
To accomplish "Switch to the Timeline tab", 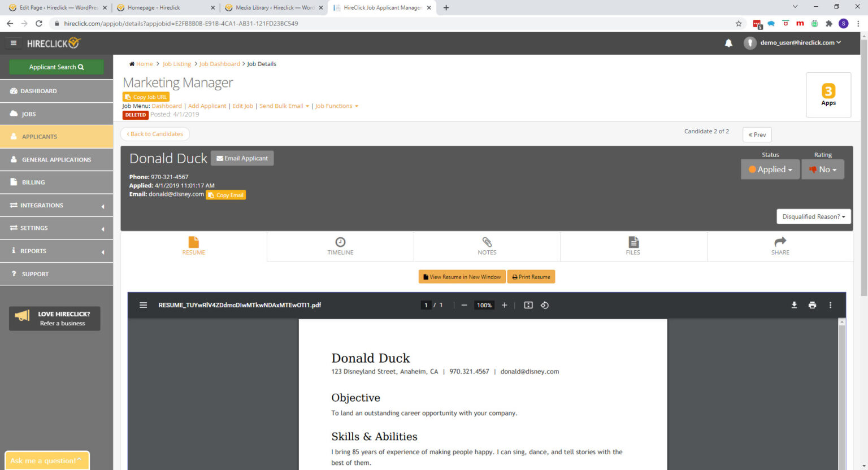I will (340, 246).
